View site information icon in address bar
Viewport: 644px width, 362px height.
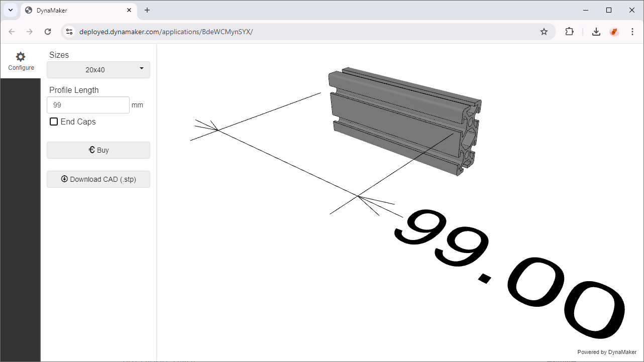pos(70,32)
